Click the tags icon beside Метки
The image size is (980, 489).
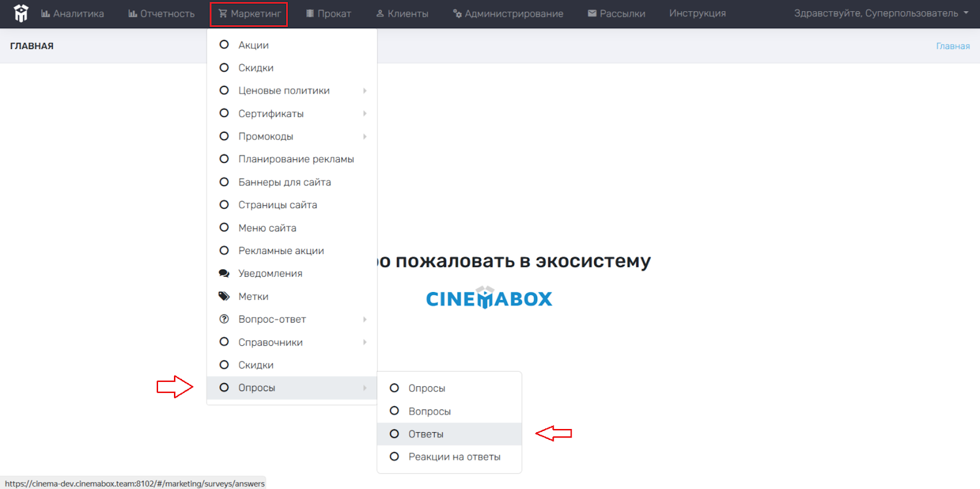(224, 296)
